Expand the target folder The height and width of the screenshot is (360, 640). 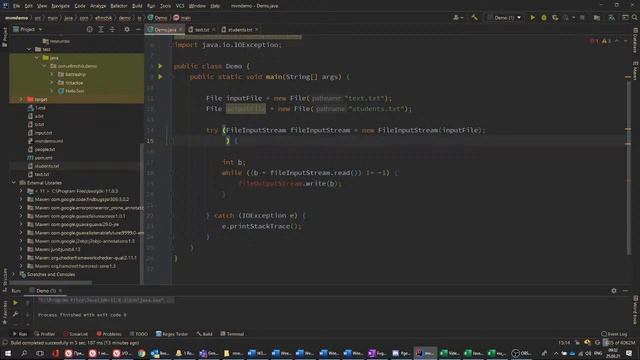(x=21, y=99)
